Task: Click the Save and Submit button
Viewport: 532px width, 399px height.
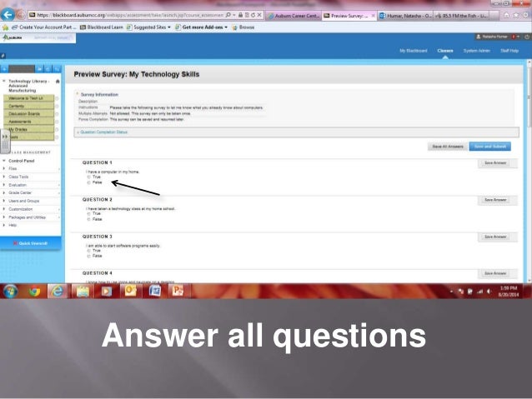Action: (490, 147)
